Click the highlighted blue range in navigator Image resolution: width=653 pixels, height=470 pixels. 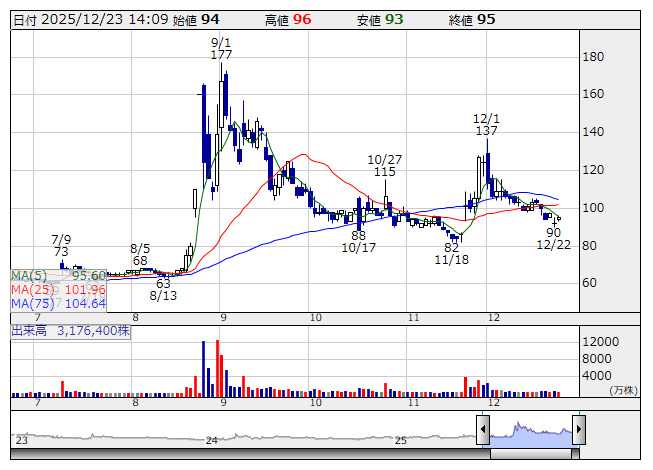tap(530, 431)
